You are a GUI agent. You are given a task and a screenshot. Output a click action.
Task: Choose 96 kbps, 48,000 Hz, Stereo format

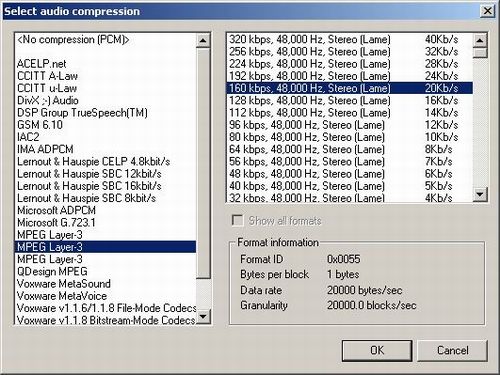pos(350,125)
